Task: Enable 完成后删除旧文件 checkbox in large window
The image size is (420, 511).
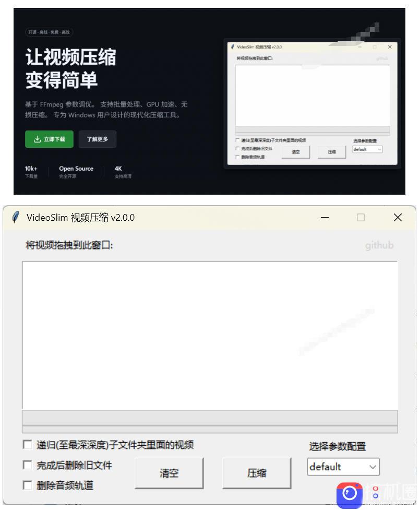Action: 27,465
